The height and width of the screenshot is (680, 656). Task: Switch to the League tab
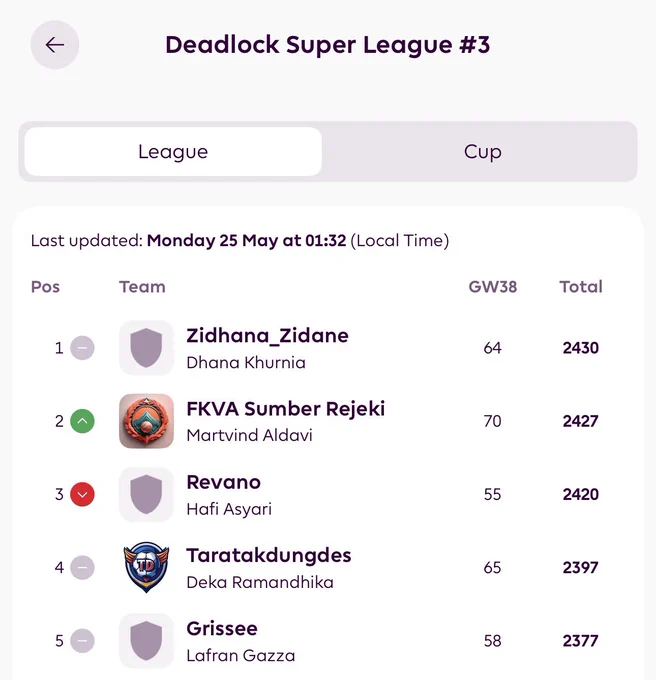pos(173,151)
